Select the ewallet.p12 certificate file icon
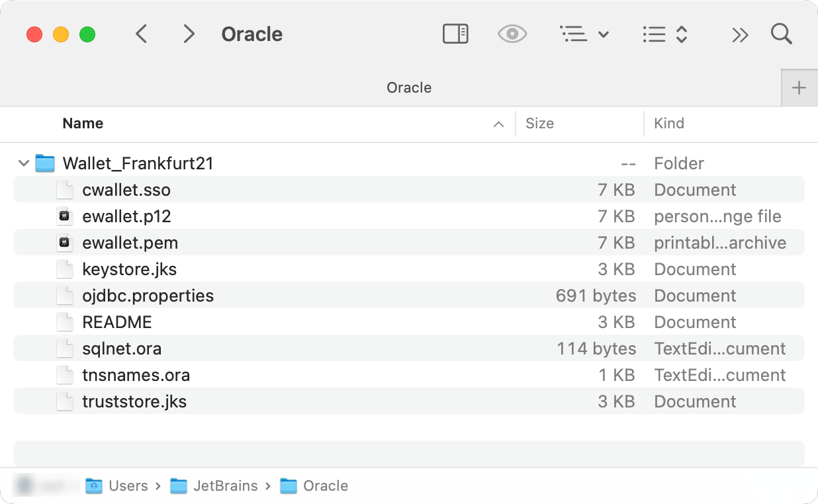Screen dimensions: 818x504 pyautogui.click(x=64, y=216)
